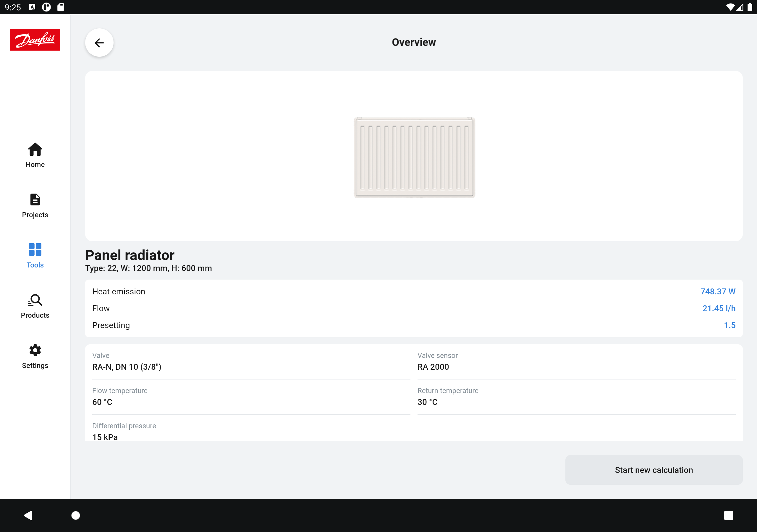757x532 pixels.
Task: Select the Tools grid icon
Action: [x=35, y=249]
